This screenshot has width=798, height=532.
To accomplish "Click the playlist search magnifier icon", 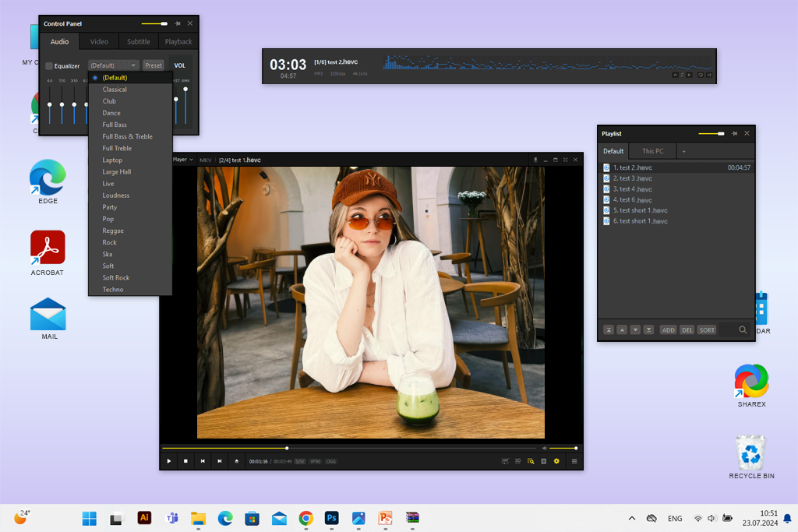I will (x=743, y=330).
